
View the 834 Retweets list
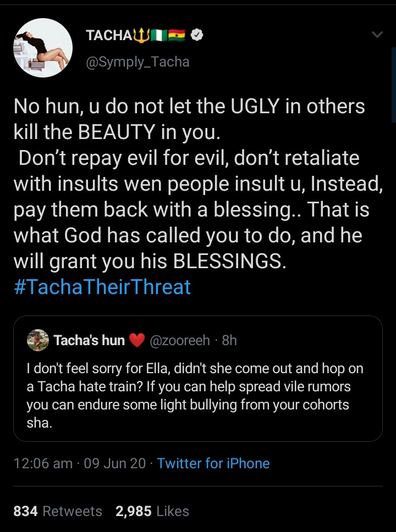pyautogui.click(x=58, y=511)
